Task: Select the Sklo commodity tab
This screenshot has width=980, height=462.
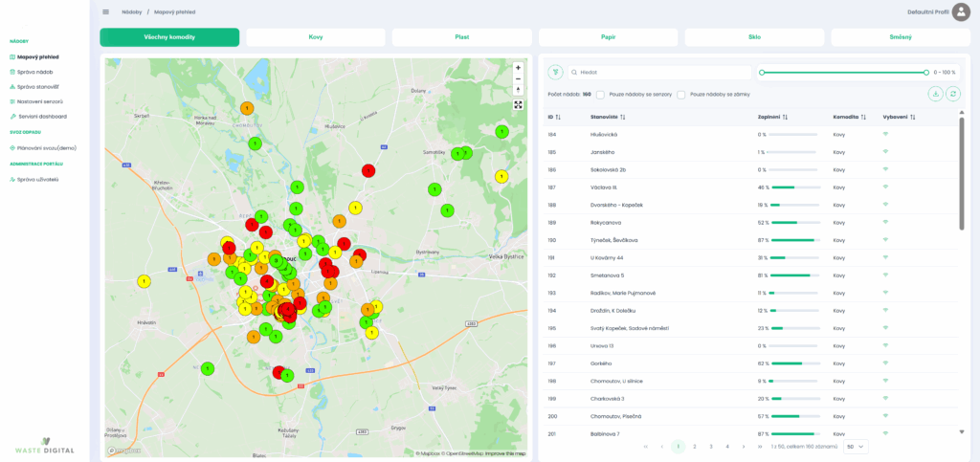Action: [x=754, y=37]
